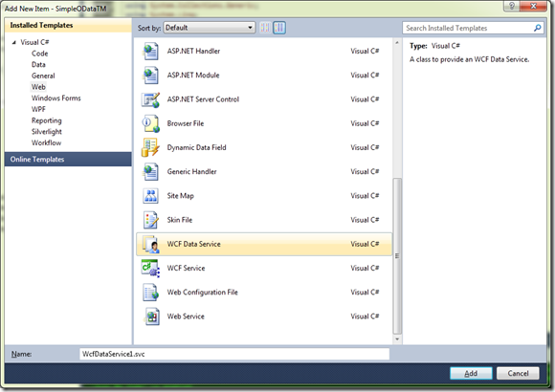Click the 'ASP.NET Server Control' template name
Screen dimensions: 555x392
click(x=203, y=99)
